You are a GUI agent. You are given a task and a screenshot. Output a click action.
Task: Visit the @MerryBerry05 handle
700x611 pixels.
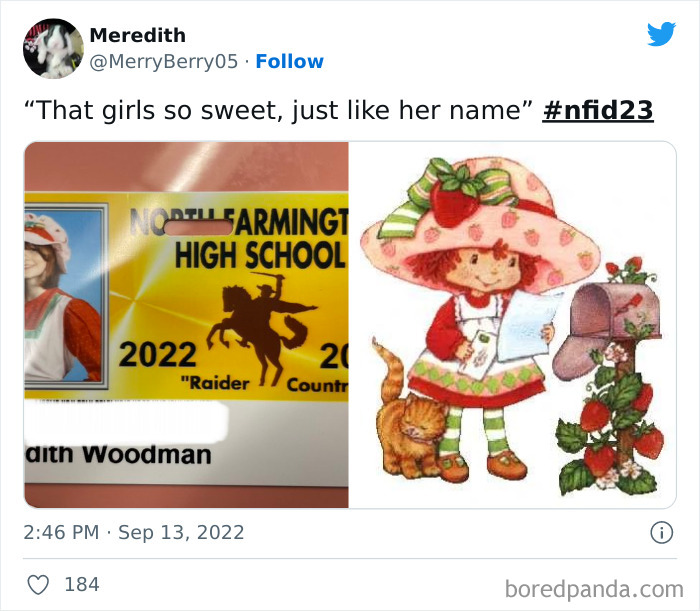[x=164, y=62]
